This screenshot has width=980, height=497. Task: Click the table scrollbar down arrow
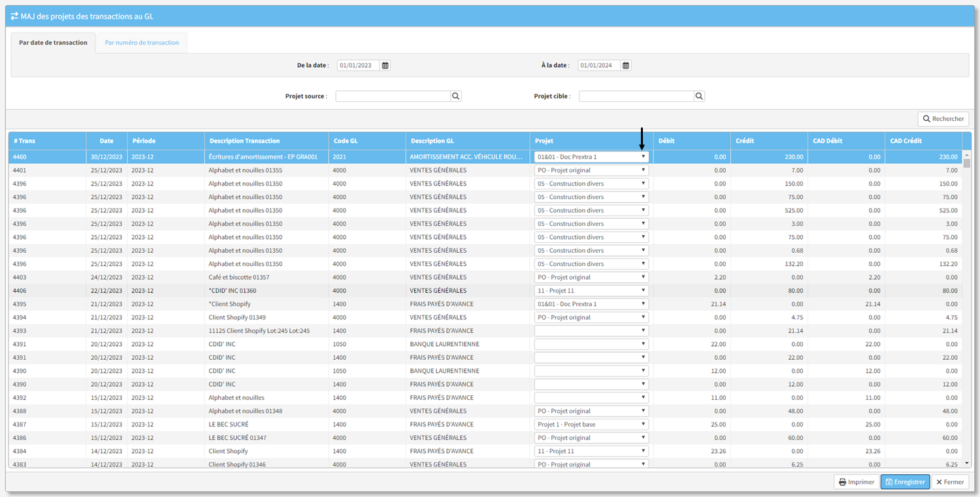point(967,463)
